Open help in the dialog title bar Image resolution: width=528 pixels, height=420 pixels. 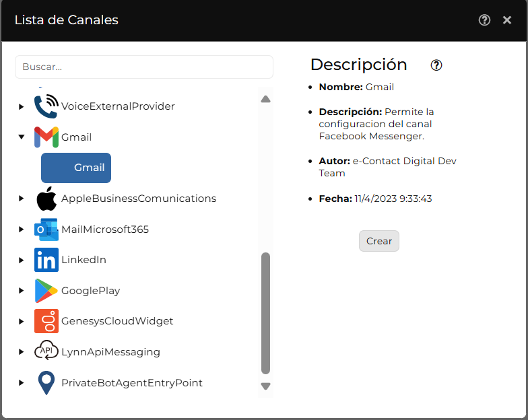[x=484, y=20]
